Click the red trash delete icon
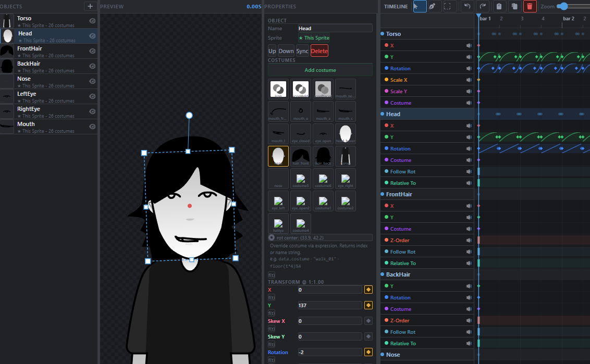The image size is (590, 364). click(x=530, y=6)
